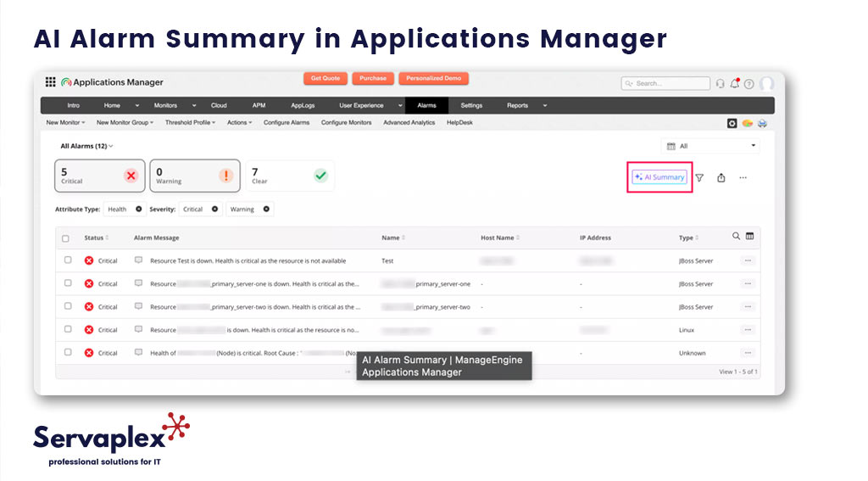This screenshot has width=868, height=481.
Task: Click the Purchase button
Action: (x=373, y=79)
